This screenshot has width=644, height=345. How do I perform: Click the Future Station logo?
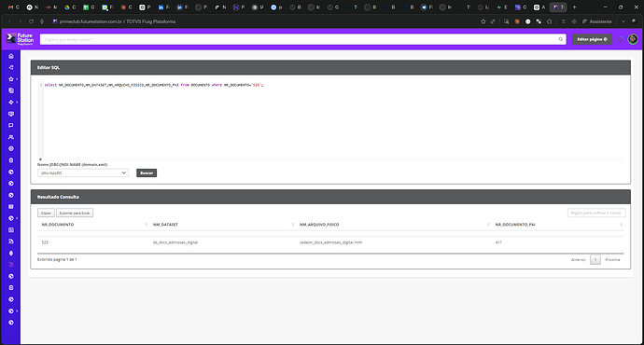point(20,39)
